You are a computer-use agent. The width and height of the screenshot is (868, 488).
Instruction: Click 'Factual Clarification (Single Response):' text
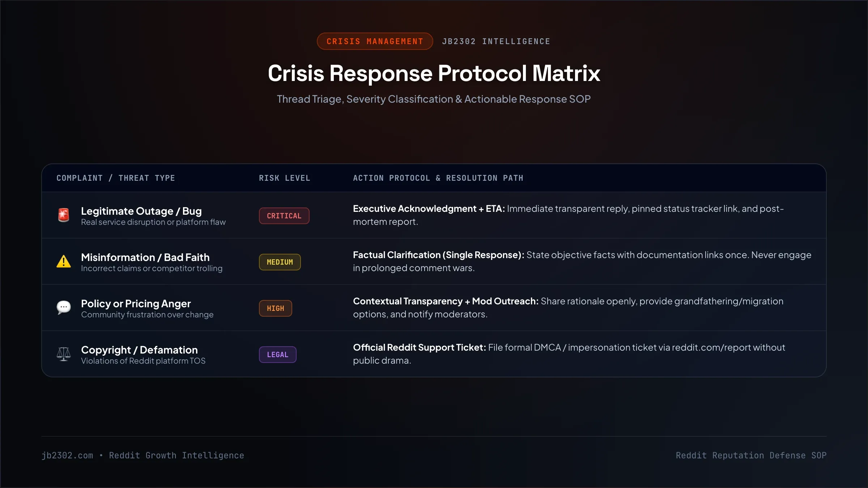click(439, 255)
